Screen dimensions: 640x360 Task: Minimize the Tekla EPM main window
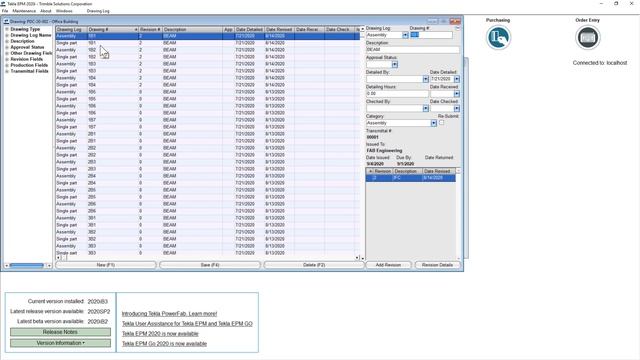coord(601,4)
